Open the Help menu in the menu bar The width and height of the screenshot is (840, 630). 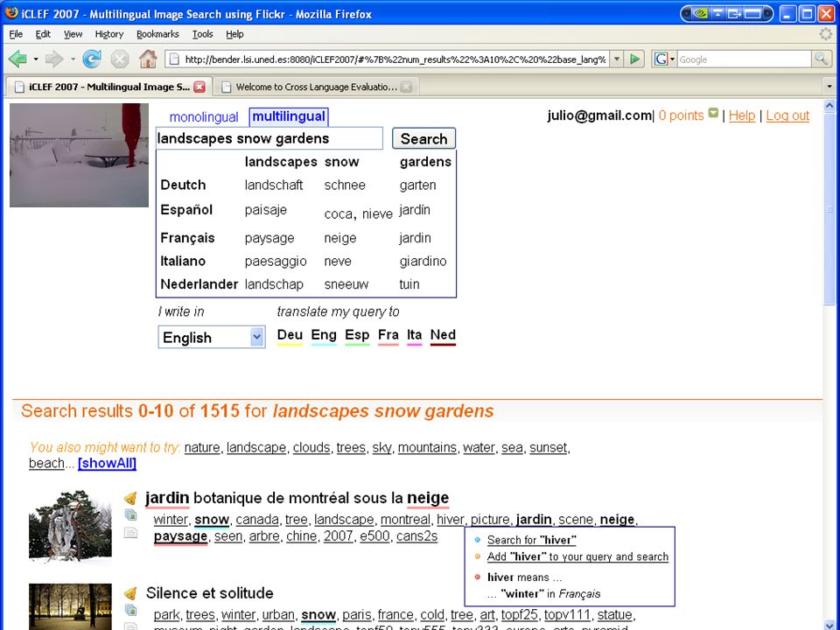click(234, 34)
